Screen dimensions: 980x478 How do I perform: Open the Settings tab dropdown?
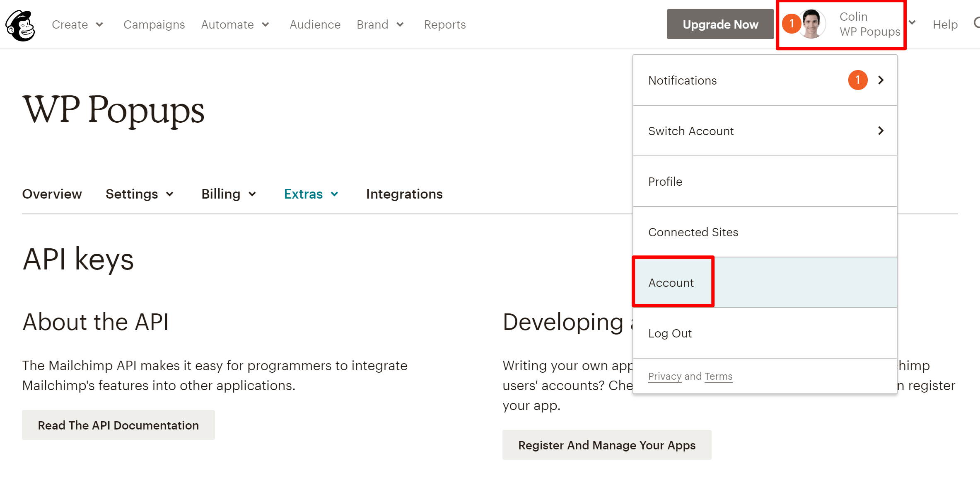coord(140,194)
